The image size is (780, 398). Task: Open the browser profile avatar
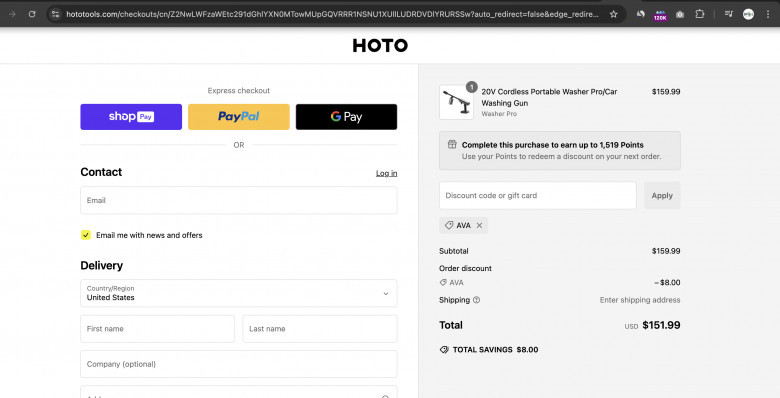coord(748,14)
